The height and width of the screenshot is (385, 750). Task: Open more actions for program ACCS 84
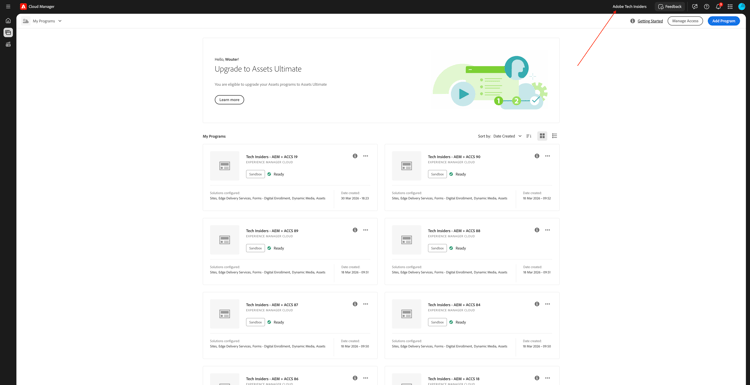547,304
